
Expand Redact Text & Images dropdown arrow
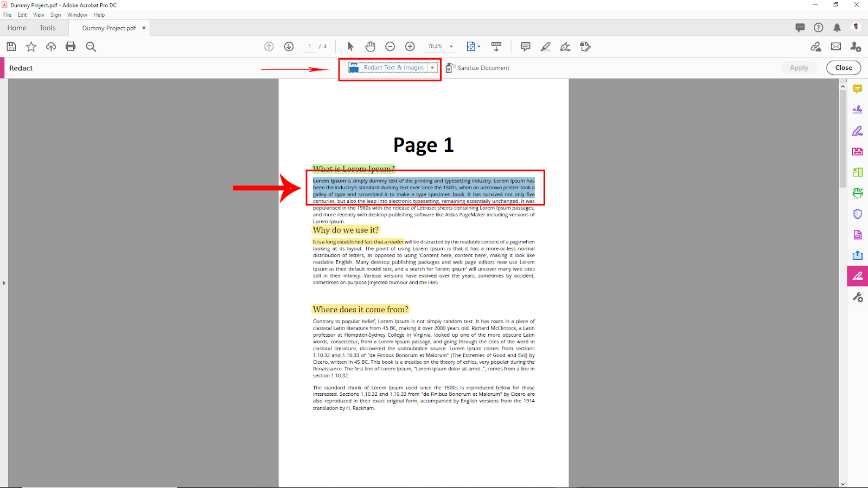click(432, 68)
